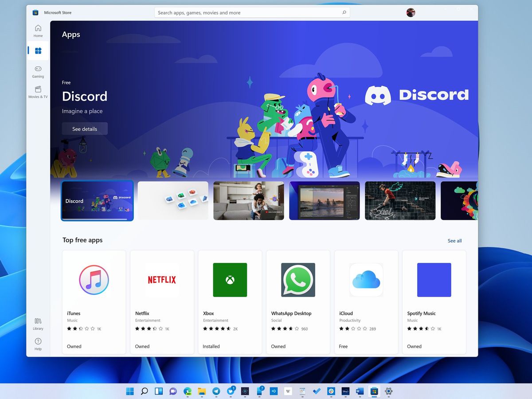This screenshot has width=532, height=399.
Task: Open the WhatsApp Desktop app icon
Action: (x=297, y=280)
